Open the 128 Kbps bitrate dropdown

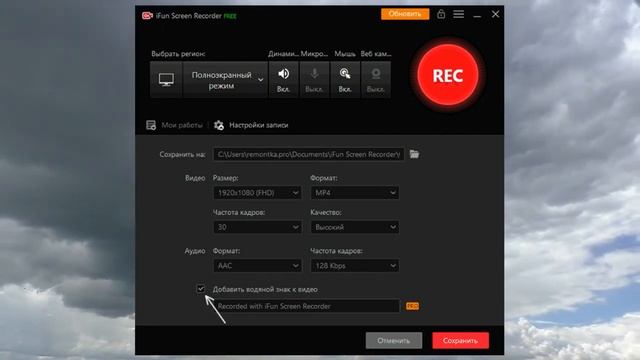pos(354,266)
